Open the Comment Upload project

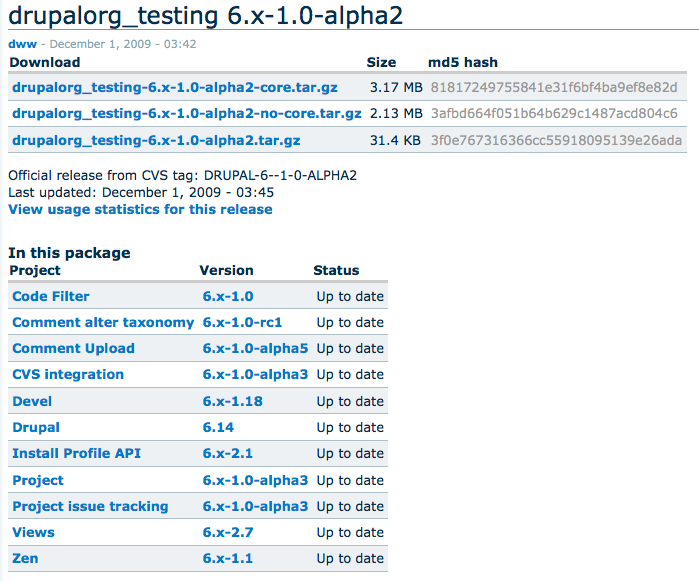click(x=73, y=348)
